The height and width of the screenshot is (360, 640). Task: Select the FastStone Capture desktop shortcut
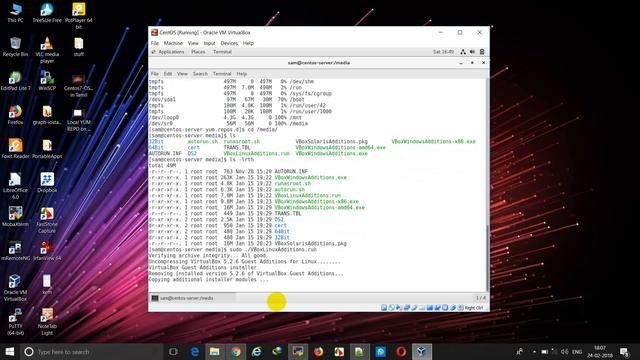(x=47, y=220)
